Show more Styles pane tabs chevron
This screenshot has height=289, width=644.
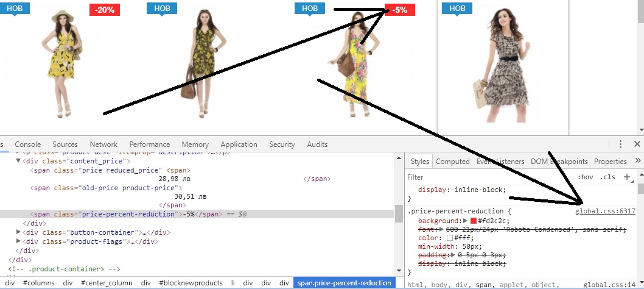[x=637, y=161]
